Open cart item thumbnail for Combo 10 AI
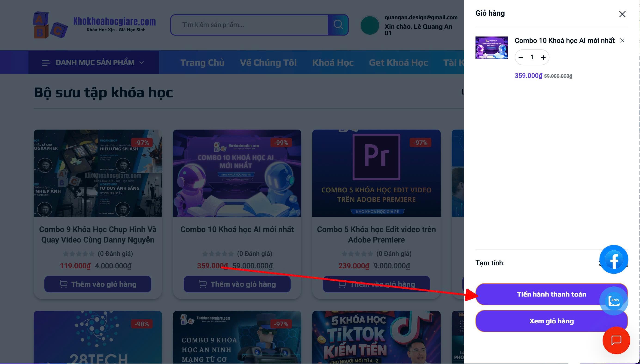640x364 pixels. [491, 48]
